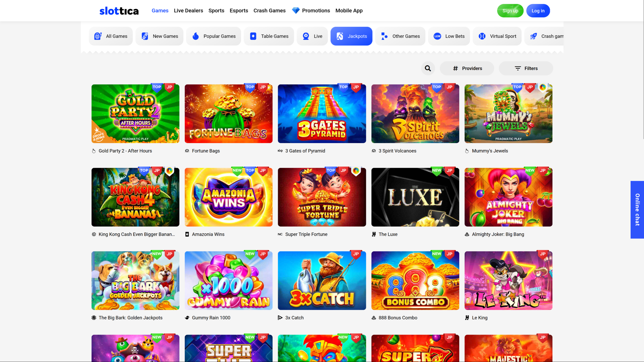Open the Gold Party 2 game thumbnail
Image resolution: width=644 pixels, height=362 pixels.
point(135,114)
